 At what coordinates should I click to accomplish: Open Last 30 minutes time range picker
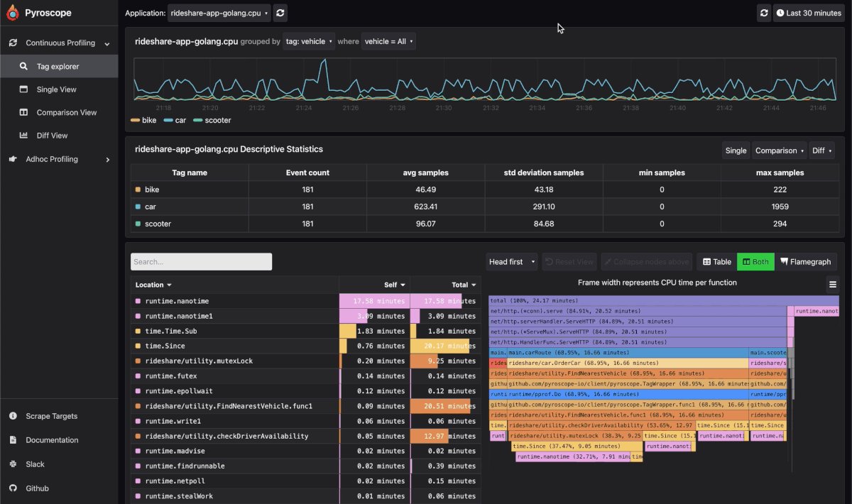[x=809, y=13]
